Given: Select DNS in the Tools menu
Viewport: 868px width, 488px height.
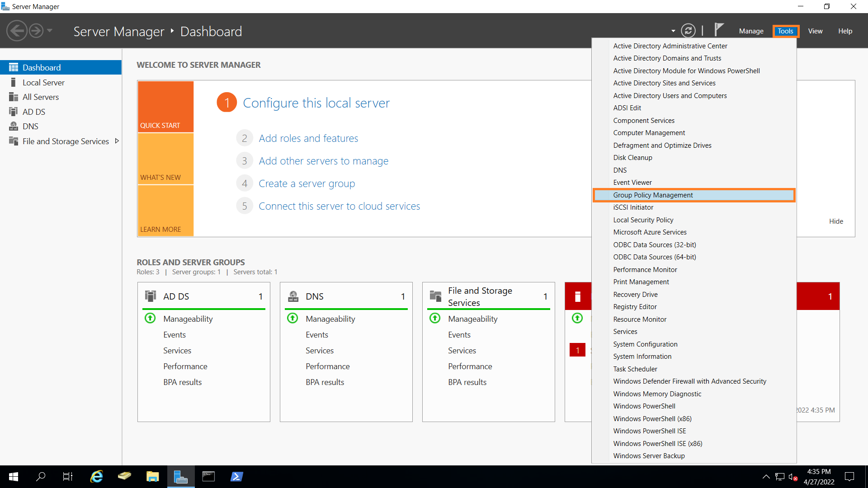Looking at the screenshot, I should pos(620,170).
